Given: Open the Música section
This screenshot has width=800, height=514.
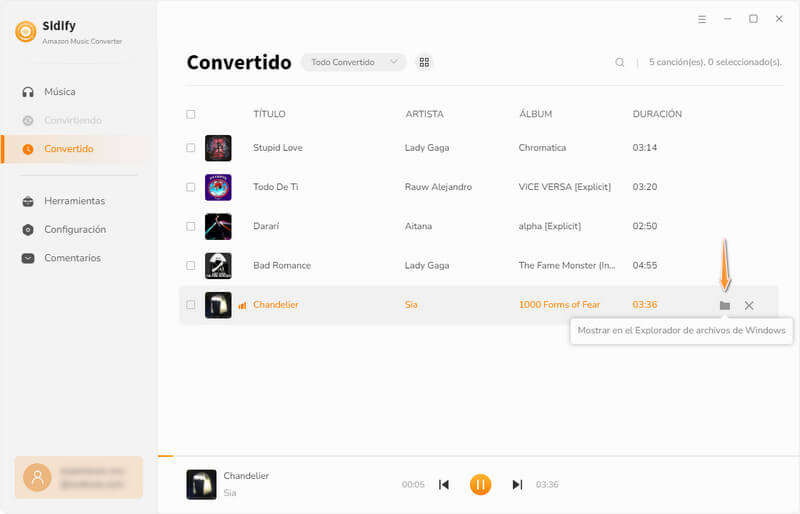Looking at the screenshot, I should [x=60, y=92].
